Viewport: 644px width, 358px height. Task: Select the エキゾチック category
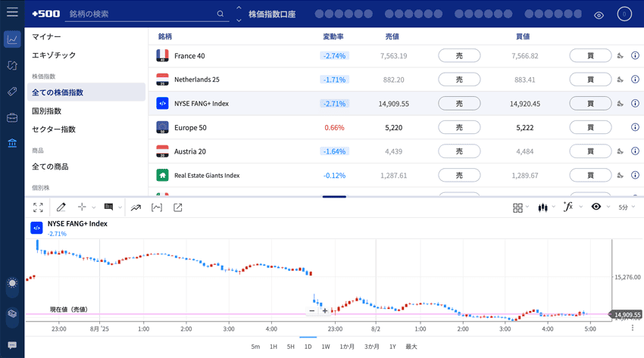point(54,55)
